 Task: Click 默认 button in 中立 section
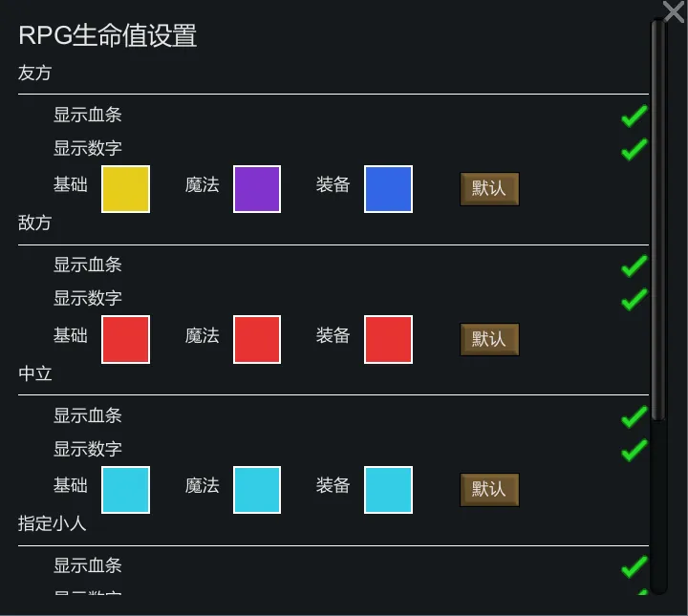pyautogui.click(x=489, y=490)
